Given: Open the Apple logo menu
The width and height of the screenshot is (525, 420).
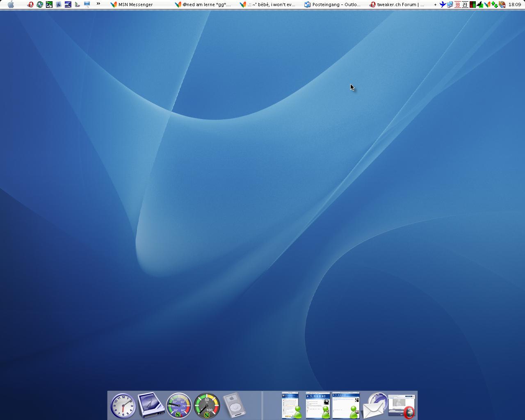Looking at the screenshot, I should click(11, 5).
